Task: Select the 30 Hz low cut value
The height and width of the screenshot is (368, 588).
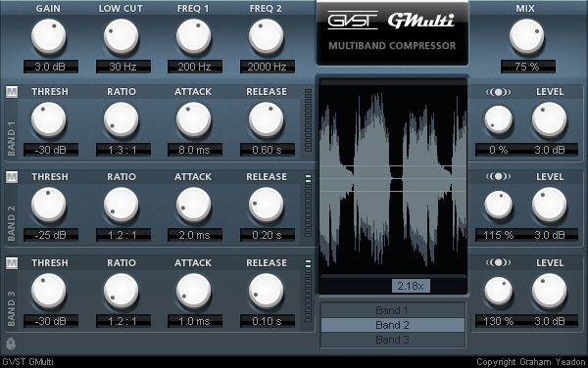Action: (x=123, y=67)
